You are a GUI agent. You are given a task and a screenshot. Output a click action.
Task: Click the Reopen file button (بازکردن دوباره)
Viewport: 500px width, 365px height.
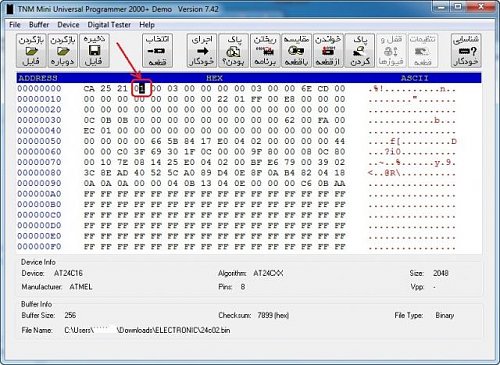click(63, 51)
